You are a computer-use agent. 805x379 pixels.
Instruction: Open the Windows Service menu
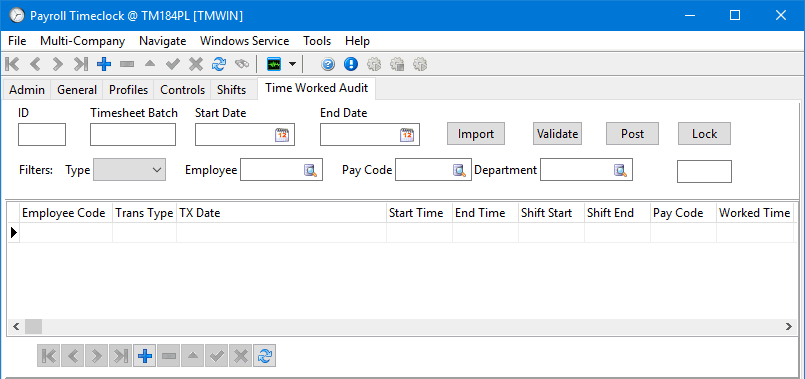tap(244, 41)
